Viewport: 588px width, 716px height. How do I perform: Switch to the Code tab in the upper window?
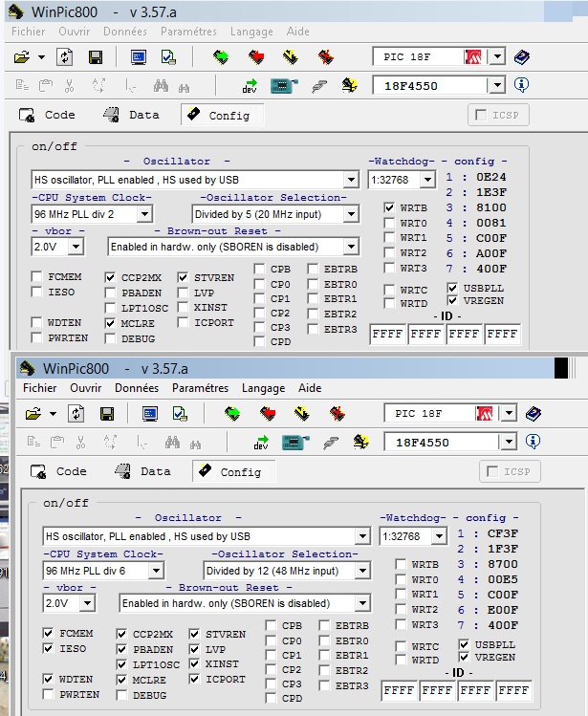coord(47,115)
